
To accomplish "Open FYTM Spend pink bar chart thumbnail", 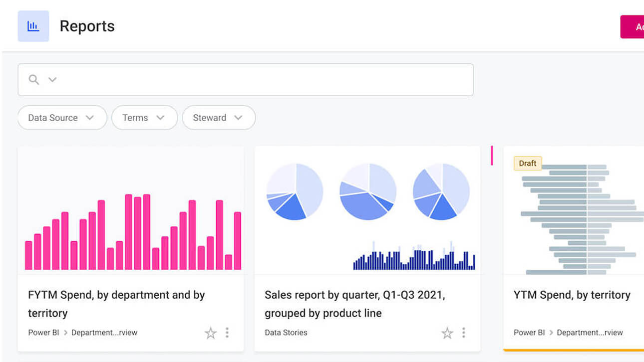I will click(131, 210).
